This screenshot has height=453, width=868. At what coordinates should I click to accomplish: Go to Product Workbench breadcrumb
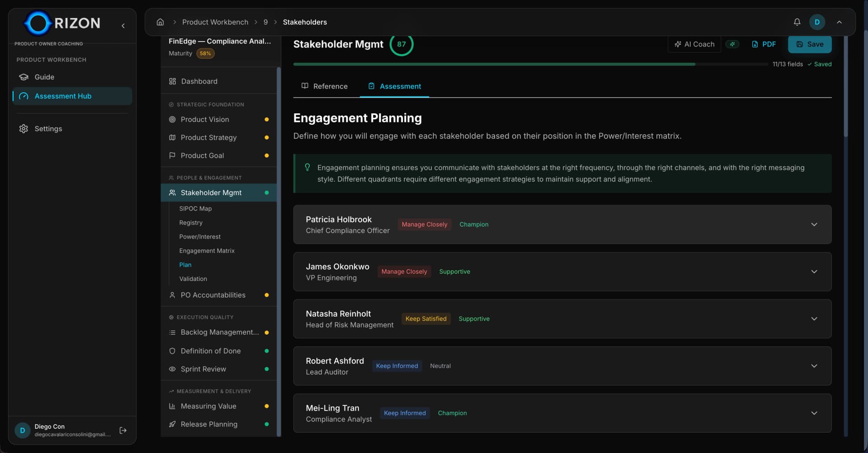(215, 22)
